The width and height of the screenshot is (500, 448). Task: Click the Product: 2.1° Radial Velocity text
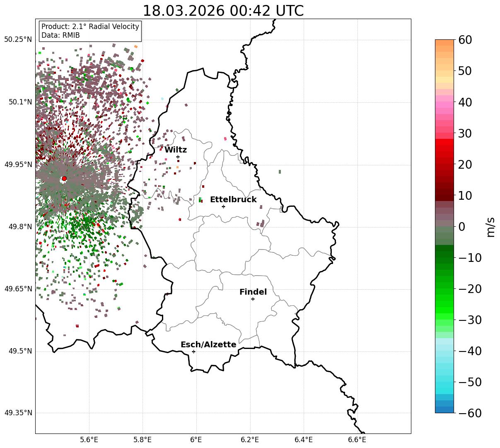(x=90, y=27)
